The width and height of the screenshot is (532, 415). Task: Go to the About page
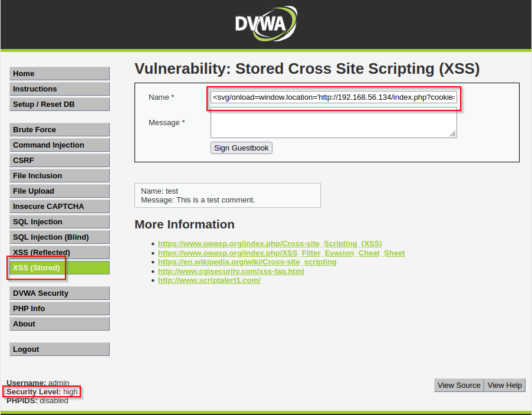tap(60, 323)
